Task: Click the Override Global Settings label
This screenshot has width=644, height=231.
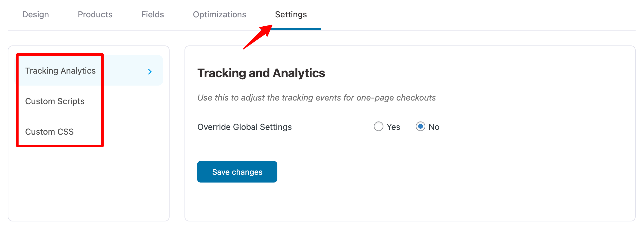Action: point(244,127)
